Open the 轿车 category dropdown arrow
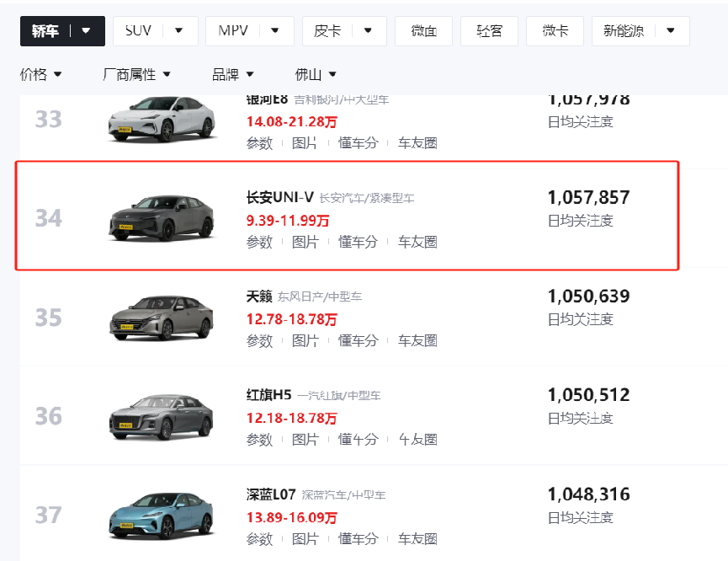Screen dimensions: 728x561 pyautogui.click(x=87, y=31)
